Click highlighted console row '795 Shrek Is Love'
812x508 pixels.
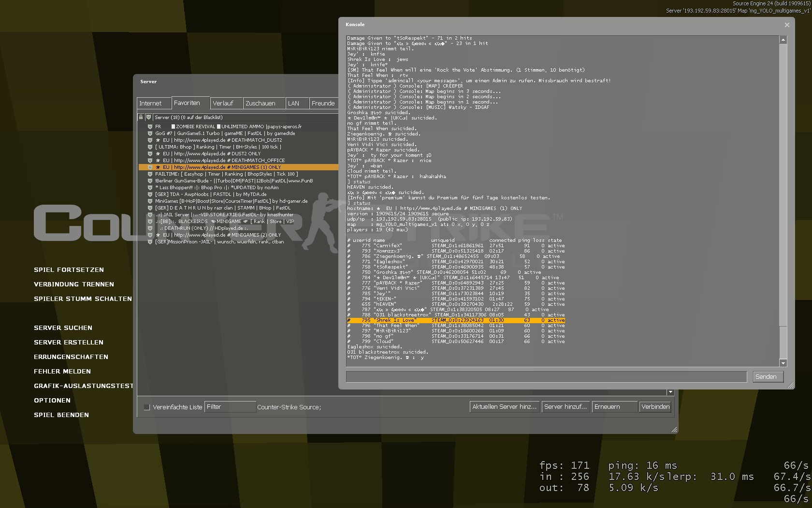[456, 320]
